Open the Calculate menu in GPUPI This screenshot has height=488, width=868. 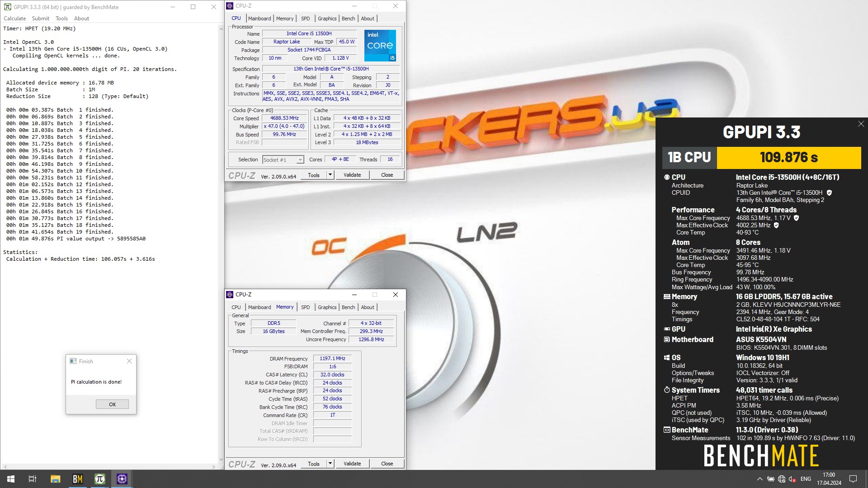pos(15,19)
